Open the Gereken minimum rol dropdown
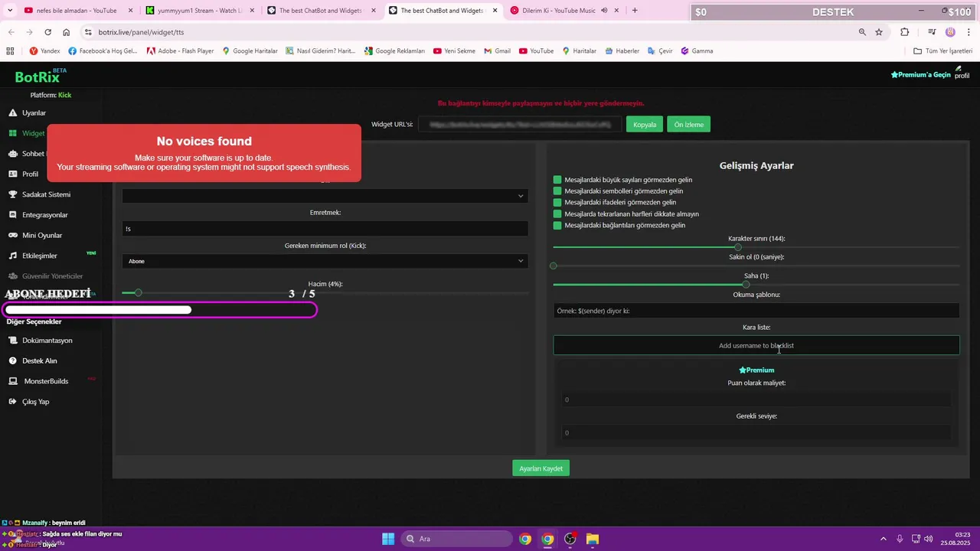 pyautogui.click(x=325, y=261)
